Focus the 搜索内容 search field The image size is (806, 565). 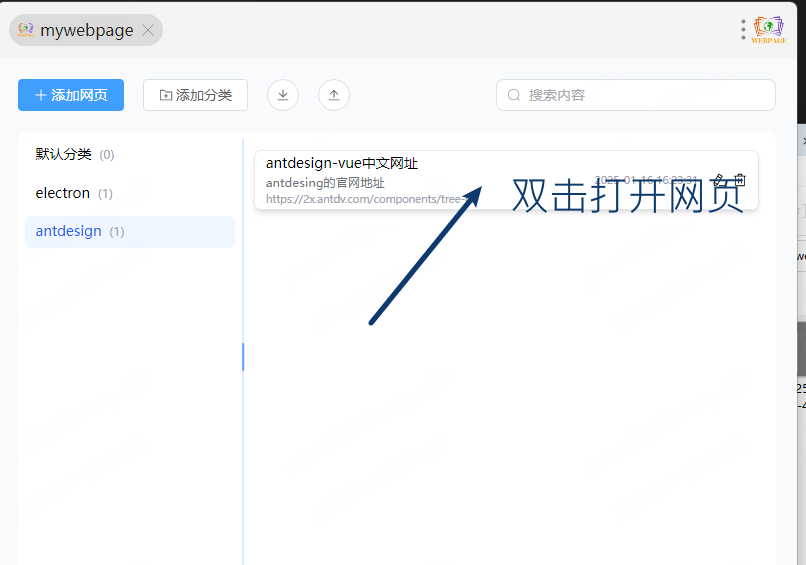point(635,95)
